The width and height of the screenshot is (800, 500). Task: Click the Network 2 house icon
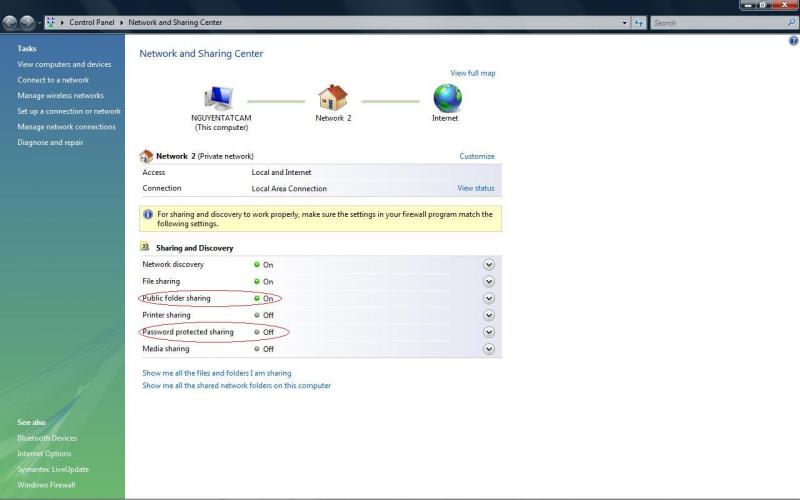tap(333, 97)
